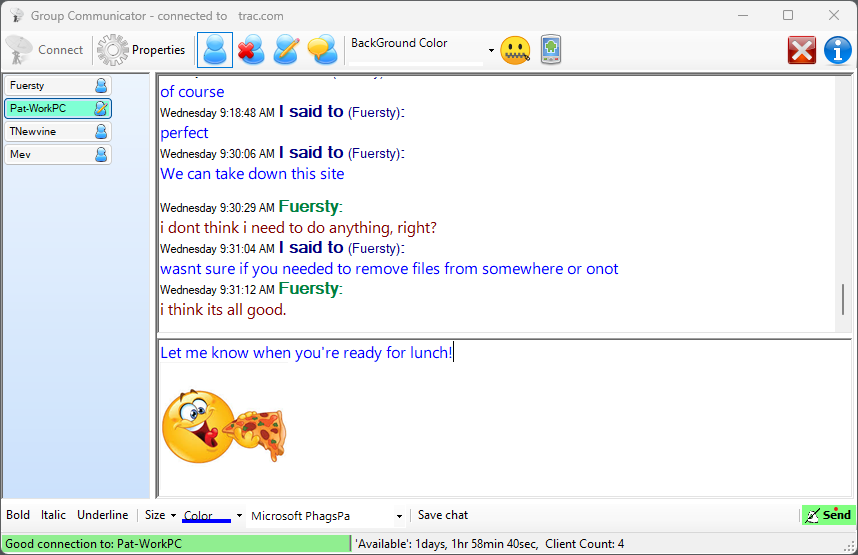Click the user icon with red X
This screenshot has width=858, height=555.
point(251,50)
